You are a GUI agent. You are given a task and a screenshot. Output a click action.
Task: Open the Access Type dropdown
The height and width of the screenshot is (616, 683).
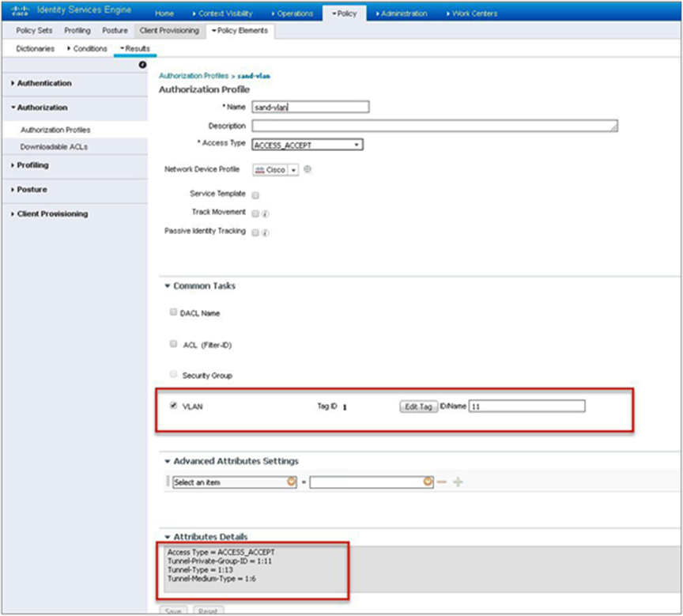click(x=308, y=145)
